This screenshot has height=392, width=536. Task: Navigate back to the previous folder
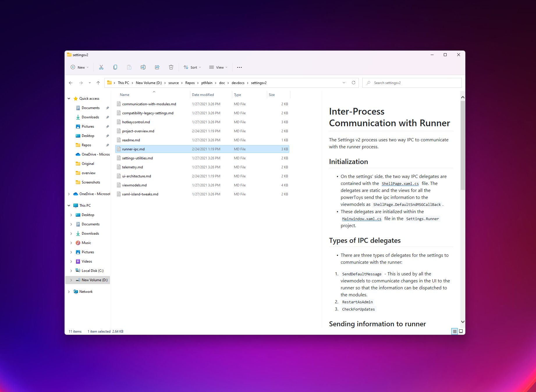click(x=71, y=83)
